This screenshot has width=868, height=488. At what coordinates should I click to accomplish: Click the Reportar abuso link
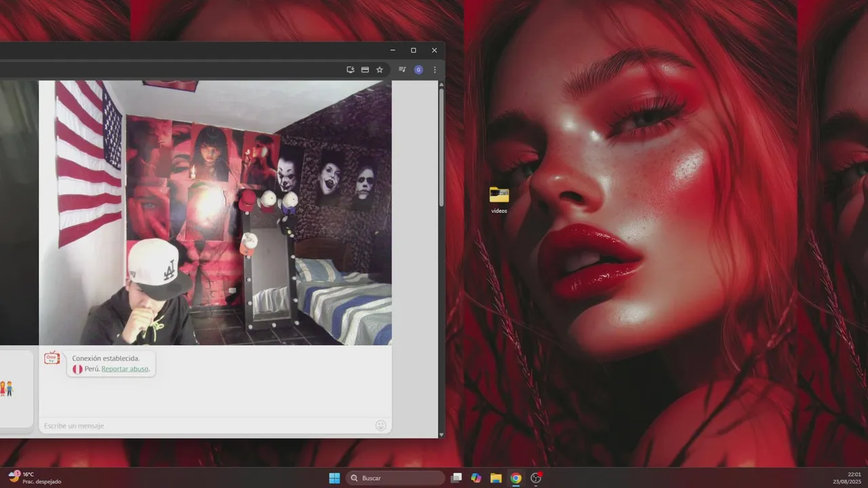point(125,369)
